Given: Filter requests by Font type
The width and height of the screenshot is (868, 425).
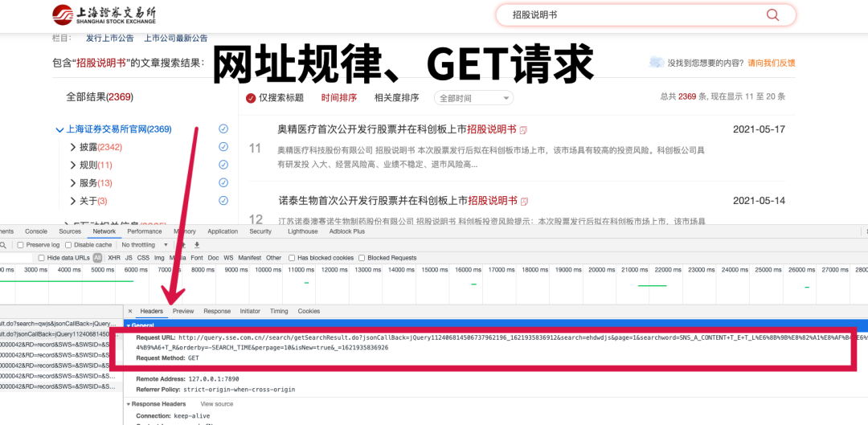Looking at the screenshot, I should pos(197,258).
